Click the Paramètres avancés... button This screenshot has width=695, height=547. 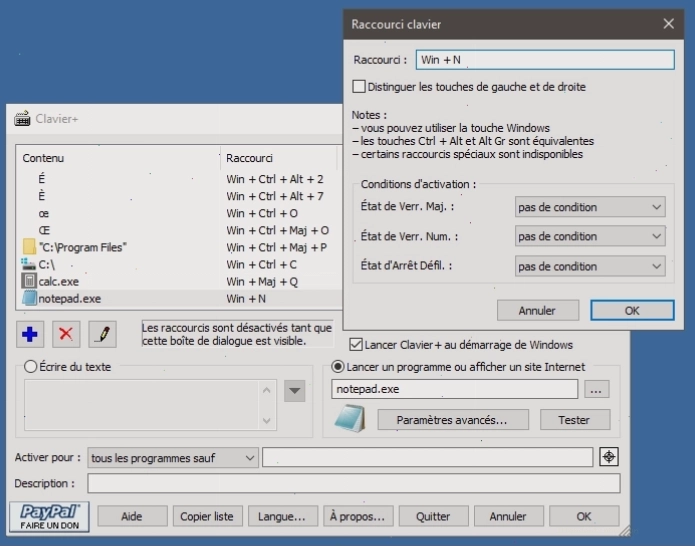pos(453,420)
